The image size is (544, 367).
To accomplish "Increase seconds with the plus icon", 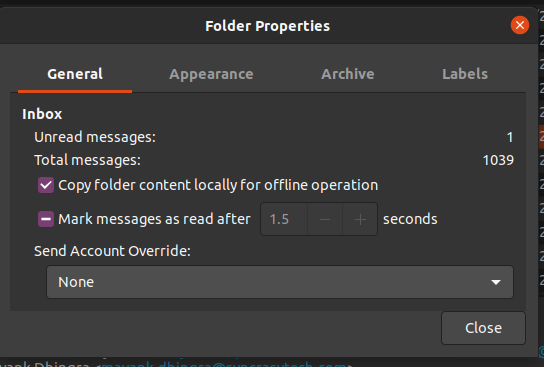I will 360,219.
